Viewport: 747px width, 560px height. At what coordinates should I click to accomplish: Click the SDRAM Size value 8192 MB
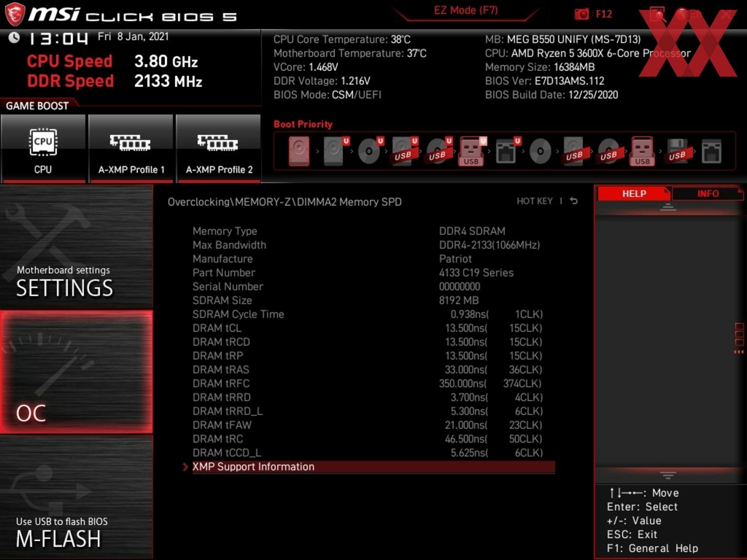(x=459, y=300)
